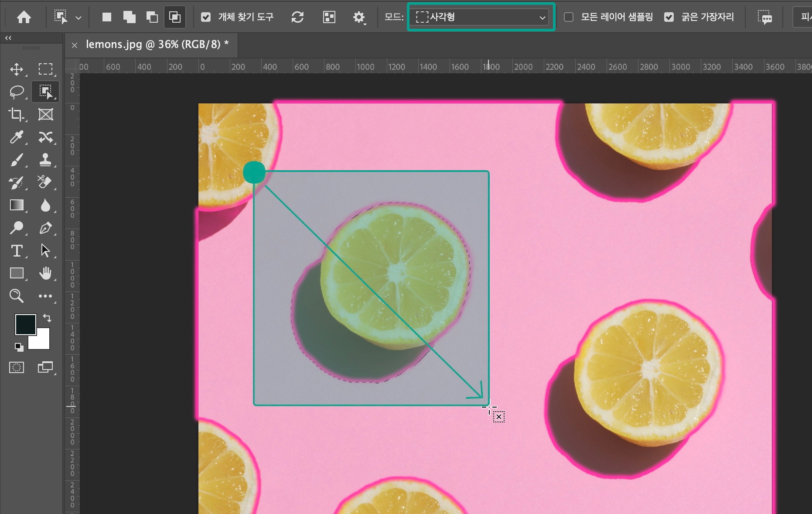Toggle 굵은 가장자리 checkbox
The height and width of the screenshot is (514, 812).
[669, 17]
